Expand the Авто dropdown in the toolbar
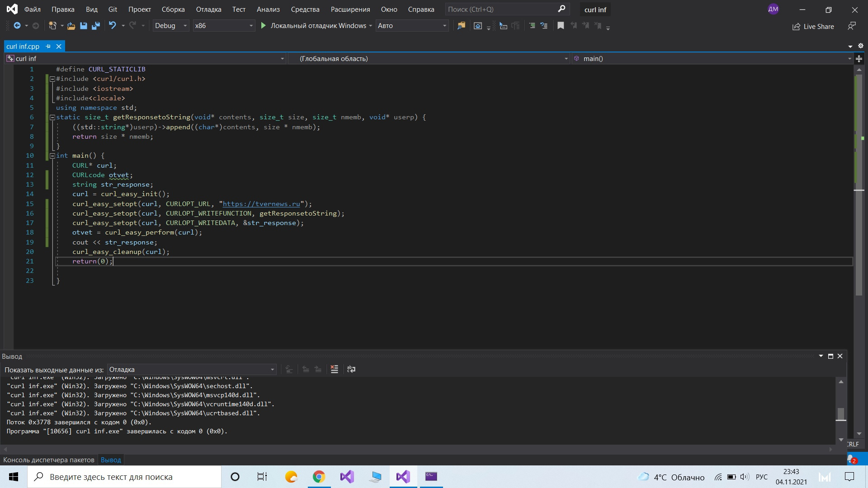This screenshot has width=868, height=488. click(x=412, y=26)
